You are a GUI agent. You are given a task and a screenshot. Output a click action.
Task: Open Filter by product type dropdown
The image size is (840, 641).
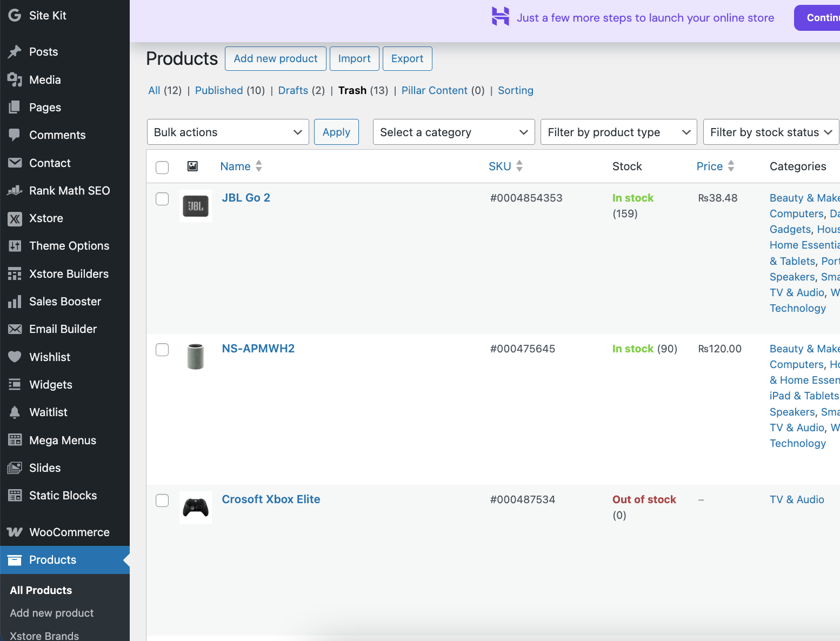coord(619,132)
